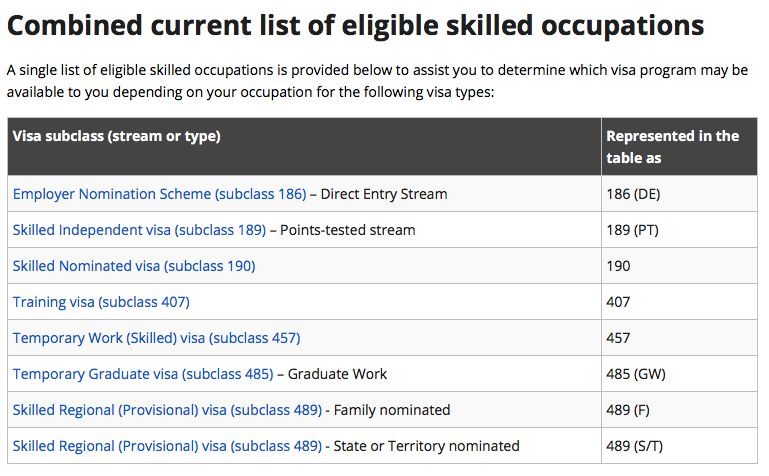Open the Skilled Regional (Provisional) visa link for Family nominated

tap(167, 410)
